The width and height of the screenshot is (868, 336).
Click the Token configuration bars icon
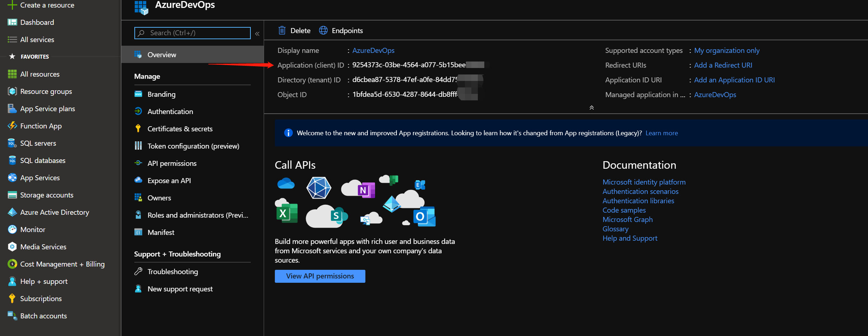138,146
